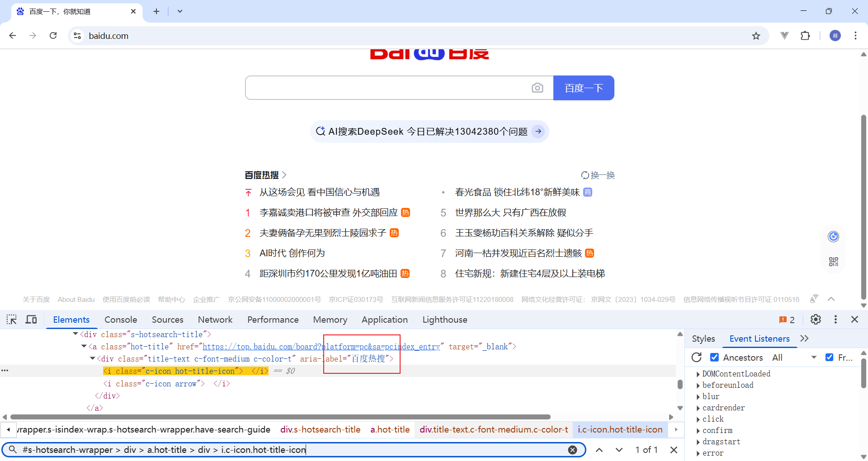Switch to the Performance tab
868x461 pixels.
tap(273, 320)
